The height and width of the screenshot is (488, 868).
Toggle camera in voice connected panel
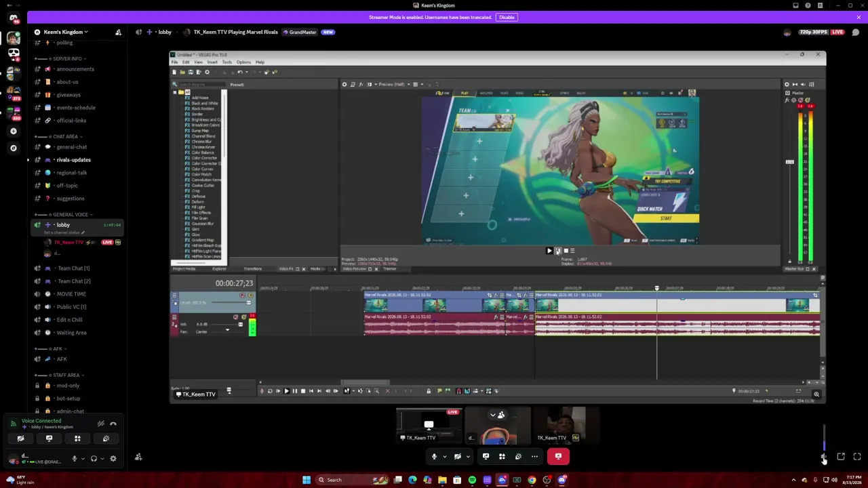pos(20,439)
